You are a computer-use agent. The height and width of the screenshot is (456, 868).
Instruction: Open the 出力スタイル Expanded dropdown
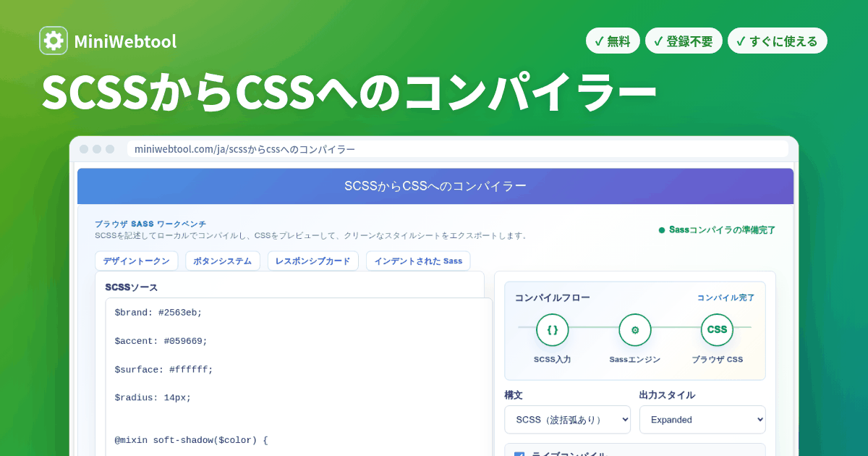pos(702,420)
